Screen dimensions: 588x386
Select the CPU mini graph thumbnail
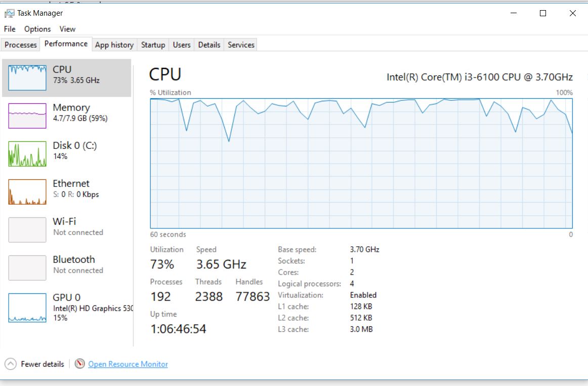(x=27, y=78)
